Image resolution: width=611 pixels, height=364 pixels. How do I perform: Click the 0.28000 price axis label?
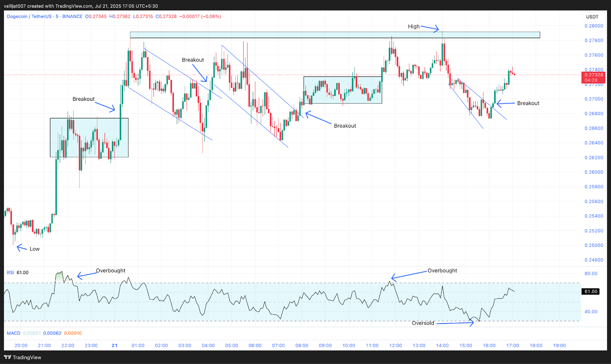pyautogui.click(x=594, y=26)
